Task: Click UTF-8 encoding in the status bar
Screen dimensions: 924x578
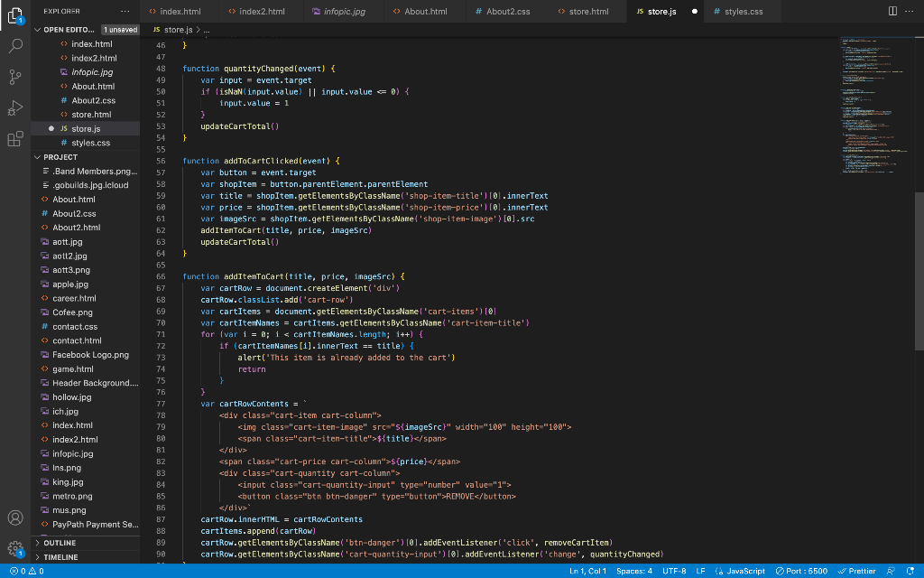Action: click(672, 571)
